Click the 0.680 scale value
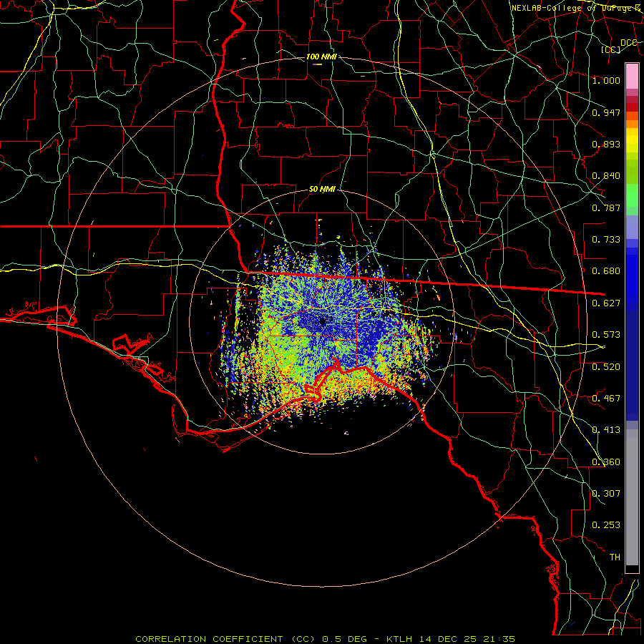Image resolution: width=644 pixels, height=644 pixels. (x=606, y=271)
